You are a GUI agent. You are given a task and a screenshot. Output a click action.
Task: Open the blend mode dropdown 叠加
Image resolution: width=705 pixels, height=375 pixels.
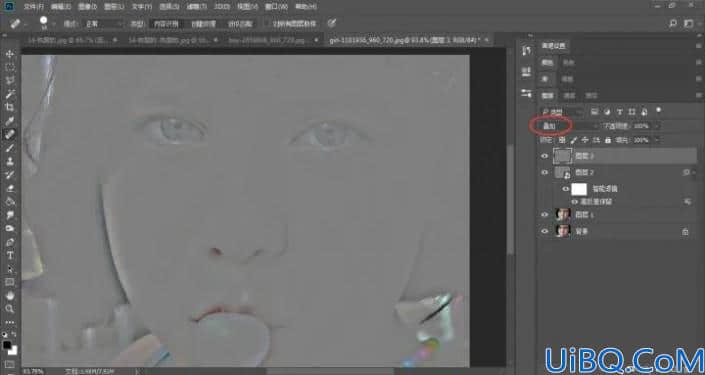coord(569,126)
